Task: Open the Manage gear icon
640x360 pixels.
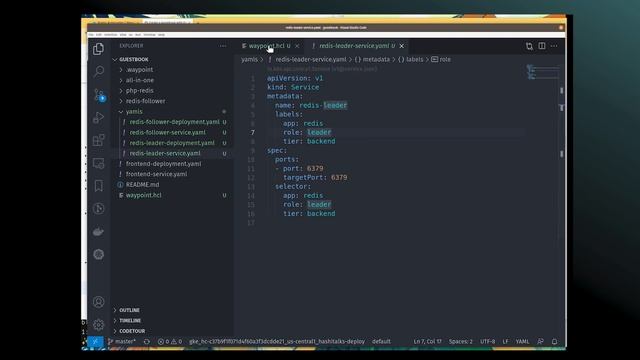Action: pyautogui.click(x=98, y=324)
